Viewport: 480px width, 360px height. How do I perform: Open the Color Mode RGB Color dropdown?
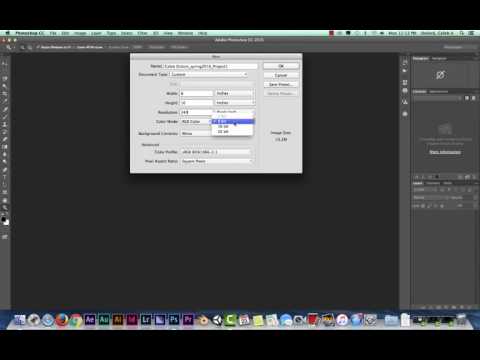click(x=196, y=122)
